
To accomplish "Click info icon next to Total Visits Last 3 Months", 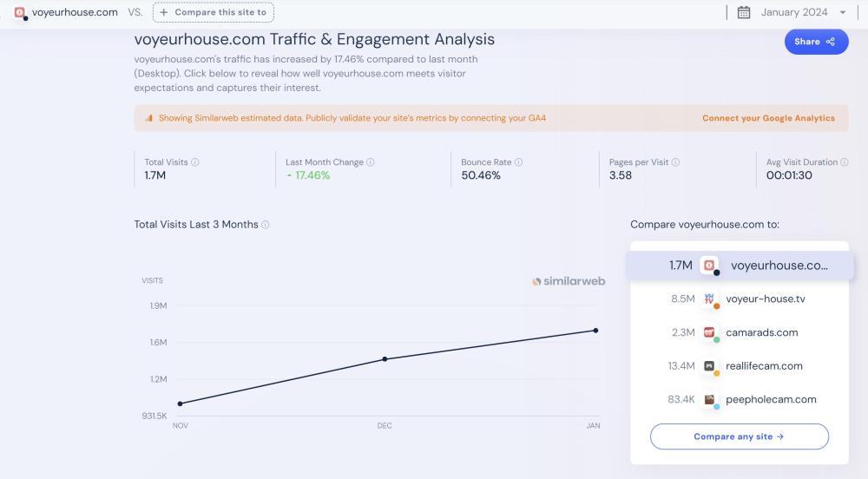I will 266,225.
